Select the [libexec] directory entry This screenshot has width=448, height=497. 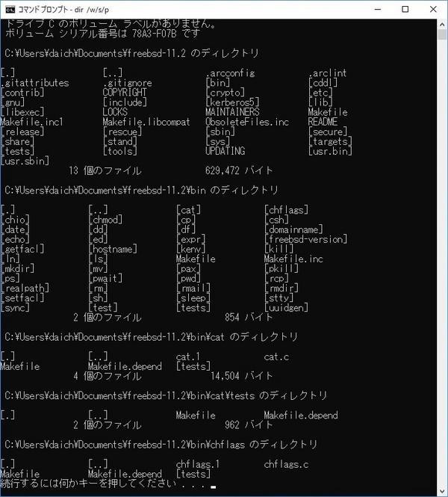[22, 112]
